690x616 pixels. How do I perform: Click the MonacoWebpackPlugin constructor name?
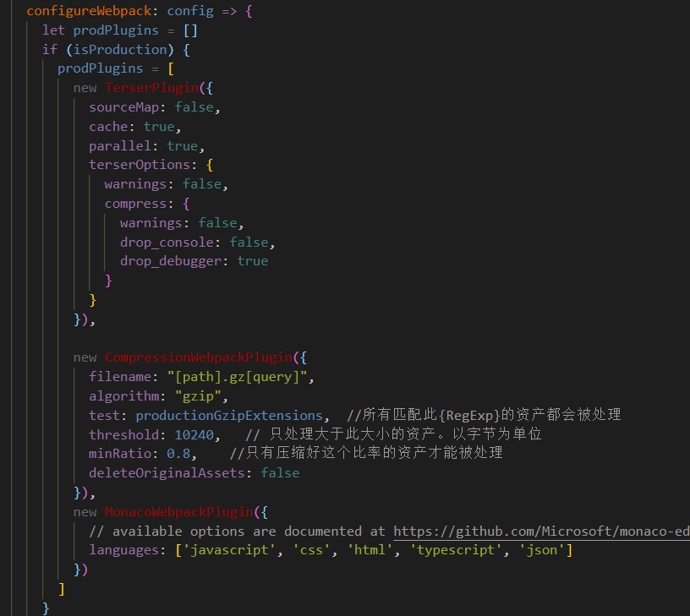point(178,511)
